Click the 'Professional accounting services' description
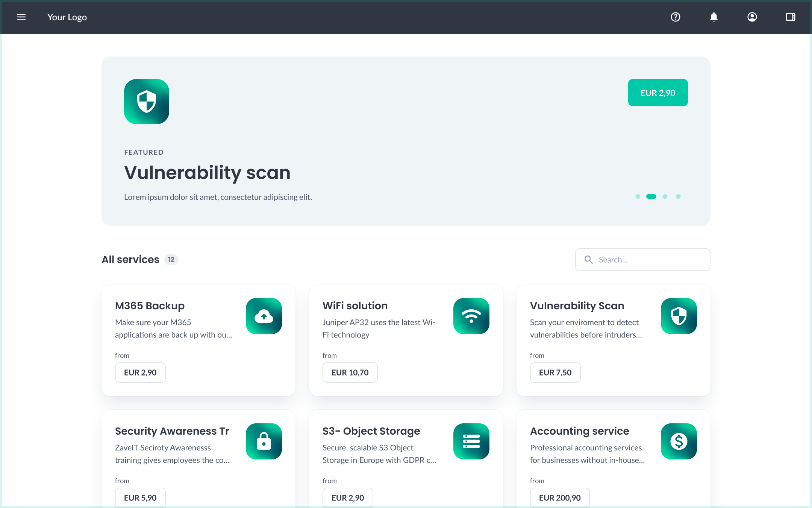This screenshot has height=508, width=812. [587, 454]
